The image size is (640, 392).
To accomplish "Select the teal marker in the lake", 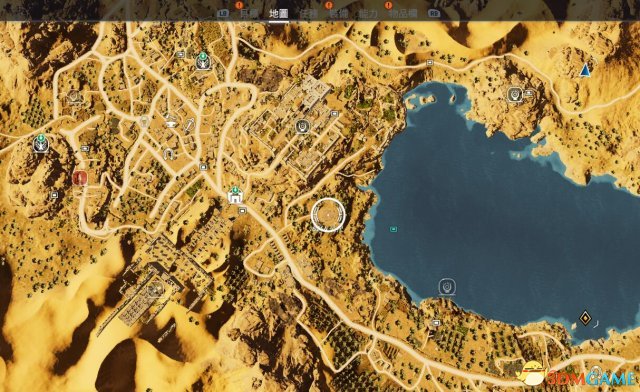I will (393, 229).
